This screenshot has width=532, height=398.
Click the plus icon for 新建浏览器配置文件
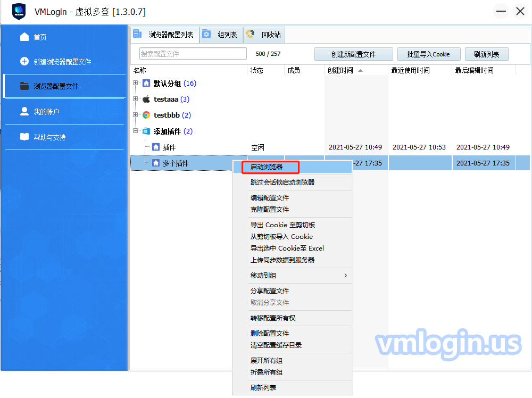coord(24,61)
